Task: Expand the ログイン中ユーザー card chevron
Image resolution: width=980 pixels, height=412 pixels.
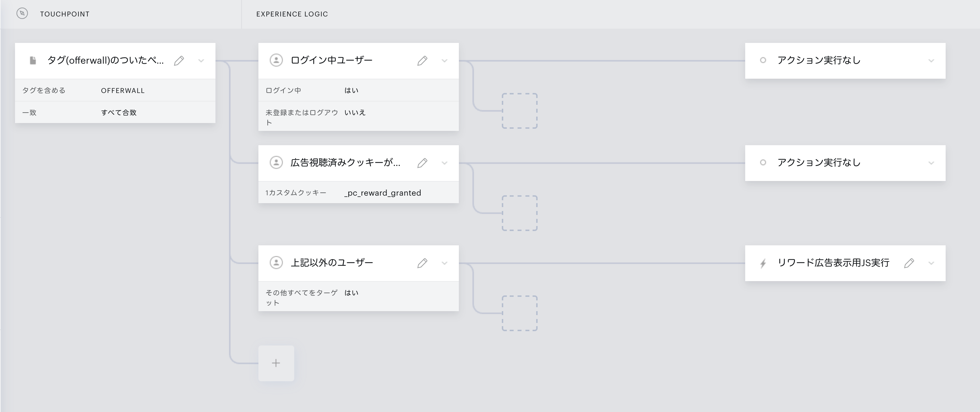Action: [x=444, y=61]
